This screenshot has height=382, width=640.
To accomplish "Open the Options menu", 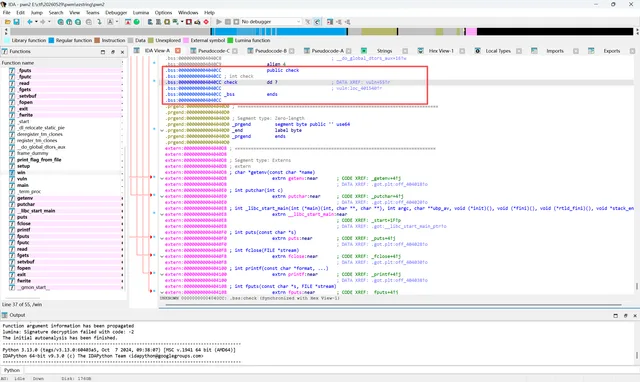I will pyautogui.click(x=163, y=13).
